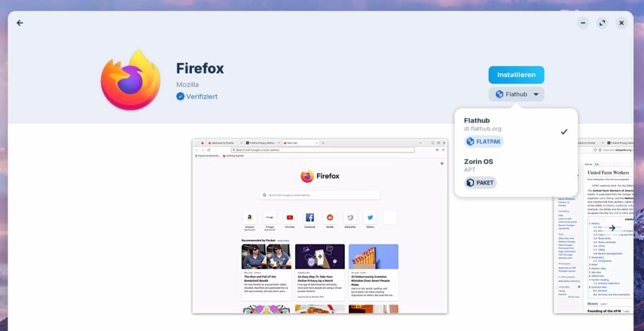Click the Flathub cube icon in source button
The height and width of the screenshot is (331, 644).
click(x=499, y=94)
